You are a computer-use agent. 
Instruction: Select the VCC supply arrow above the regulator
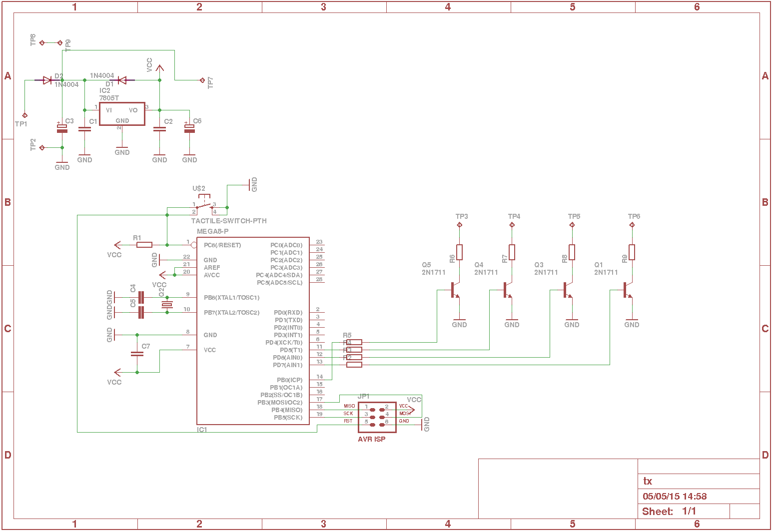coord(159,68)
